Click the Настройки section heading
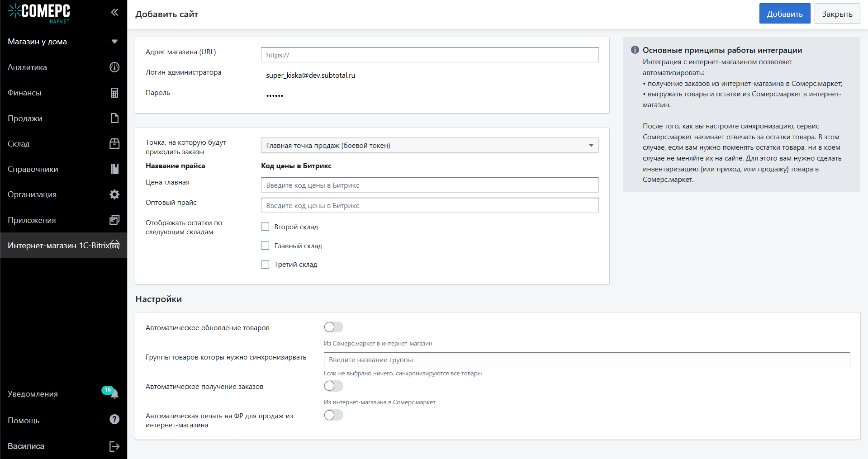Screen dimensions: 868x459 click(159, 299)
